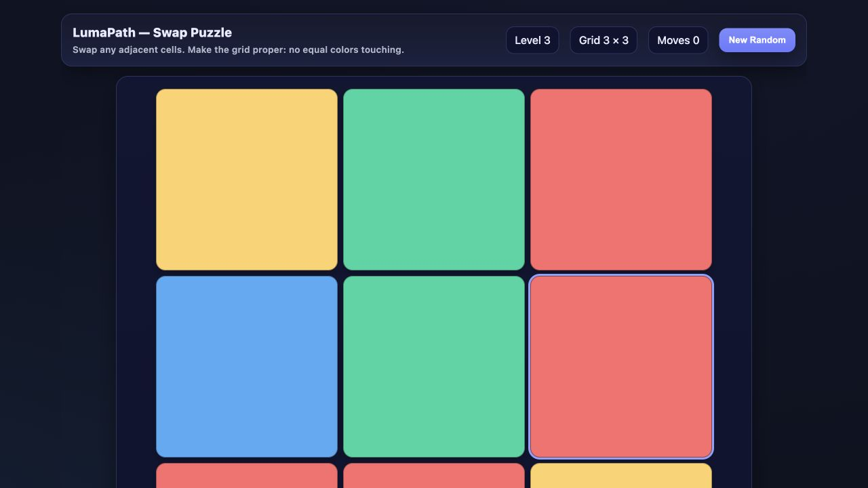Select the green cell in the middle row
868x488 pixels.
[434, 367]
